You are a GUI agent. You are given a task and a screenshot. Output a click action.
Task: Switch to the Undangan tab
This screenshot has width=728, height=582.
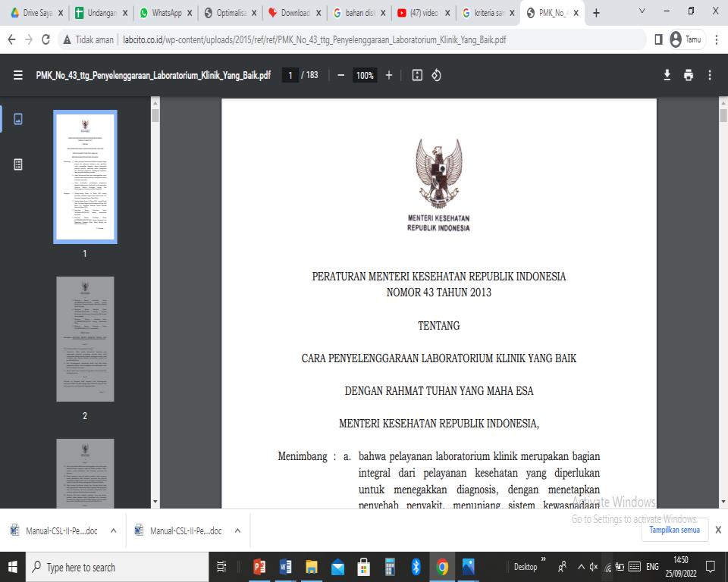point(96,13)
